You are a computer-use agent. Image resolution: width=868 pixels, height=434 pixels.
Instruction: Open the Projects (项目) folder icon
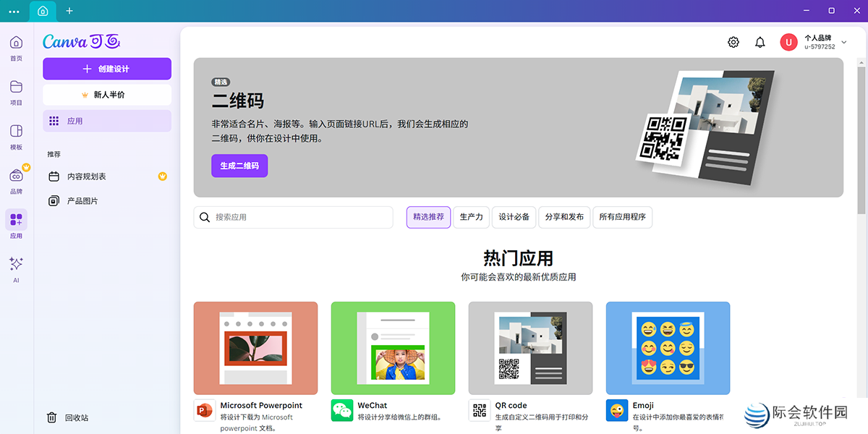pyautogui.click(x=16, y=88)
